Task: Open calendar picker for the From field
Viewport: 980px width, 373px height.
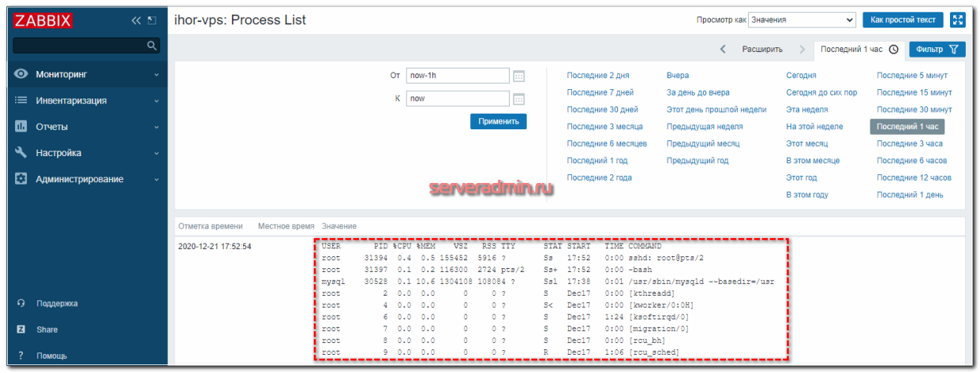Action: (x=518, y=76)
